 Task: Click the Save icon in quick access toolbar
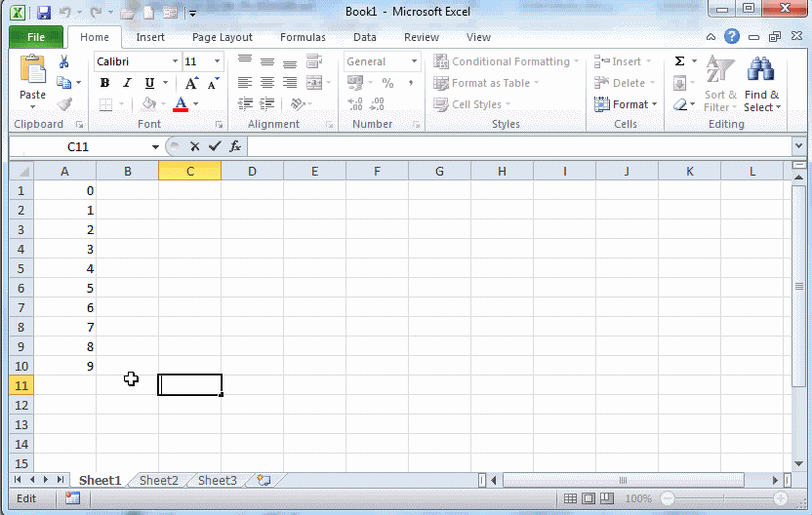(44, 13)
